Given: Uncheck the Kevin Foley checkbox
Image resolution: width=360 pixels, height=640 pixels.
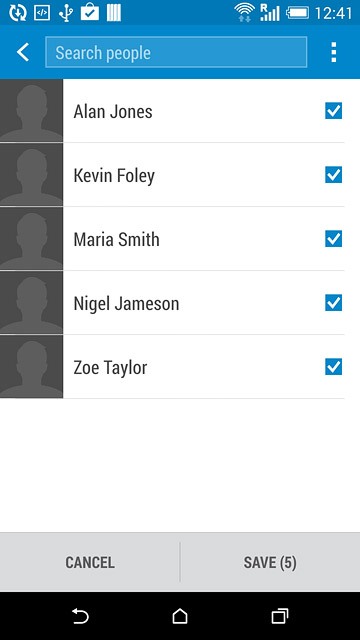Looking at the screenshot, I should pyautogui.click(x=333, y=175).
